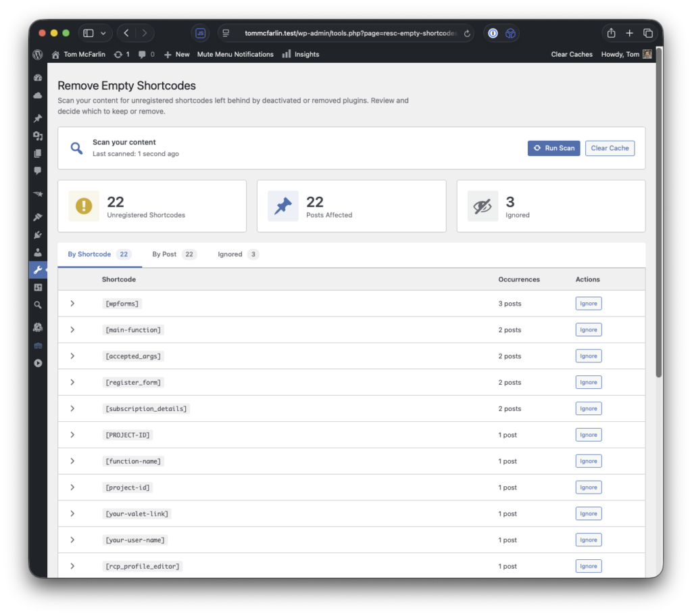Open the Comments sidebar icon
The height and width of the screenshot is (616, 692).
coord(38,171)
